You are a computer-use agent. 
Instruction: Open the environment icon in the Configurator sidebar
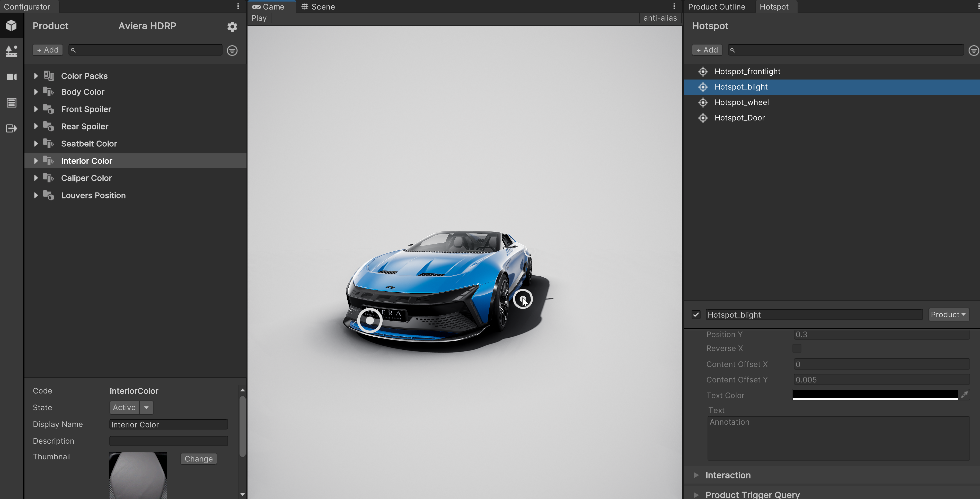tap(11, 51)
